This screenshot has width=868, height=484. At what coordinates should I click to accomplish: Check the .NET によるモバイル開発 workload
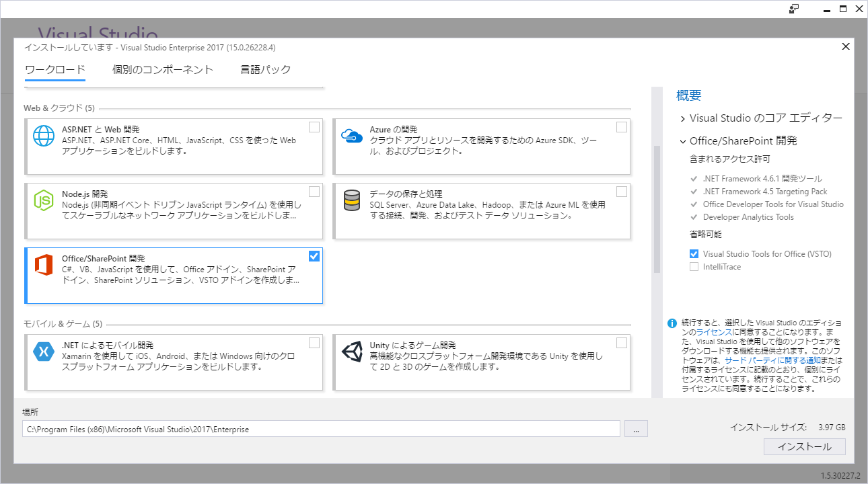(314, 343)
